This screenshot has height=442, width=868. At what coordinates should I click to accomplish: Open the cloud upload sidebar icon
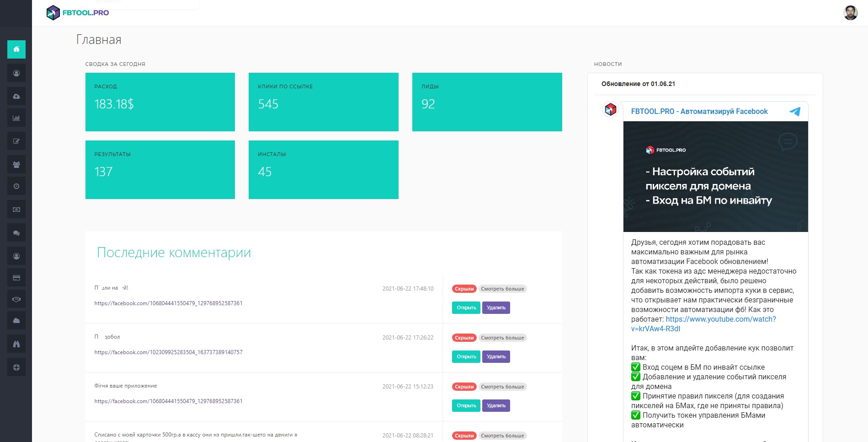point(16,97)
